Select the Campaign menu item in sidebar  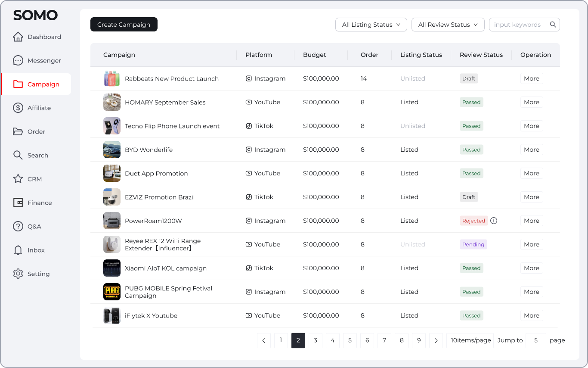tap(36, 84)
